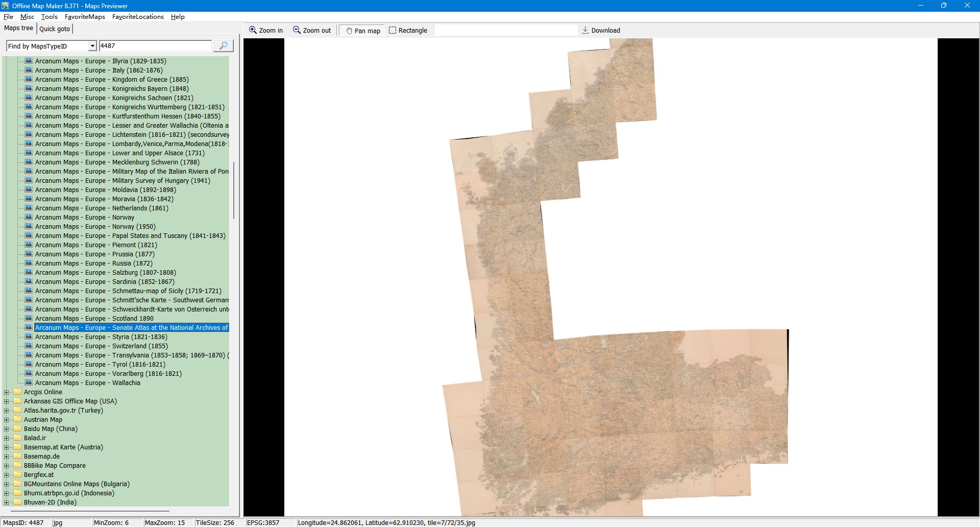Click the map icon beside Scotland 1890

click(x=29, y=318)
